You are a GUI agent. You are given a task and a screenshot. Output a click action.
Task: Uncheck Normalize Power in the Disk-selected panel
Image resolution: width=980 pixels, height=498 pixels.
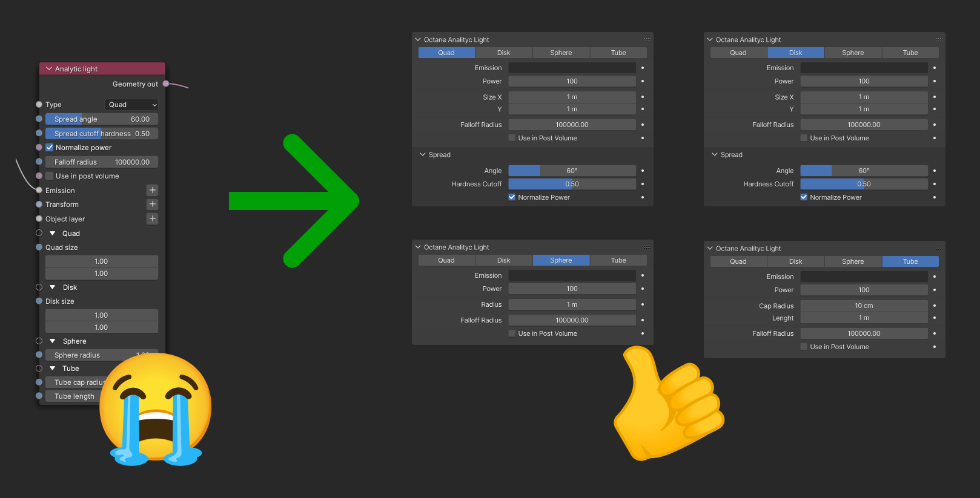[804, 197]
